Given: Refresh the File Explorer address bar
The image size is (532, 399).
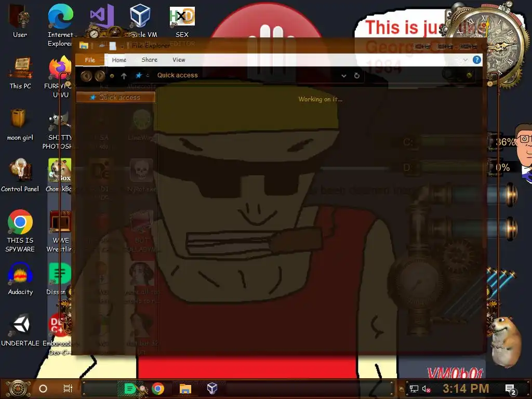Looking at the screenshot, I should tap(356, 75).
